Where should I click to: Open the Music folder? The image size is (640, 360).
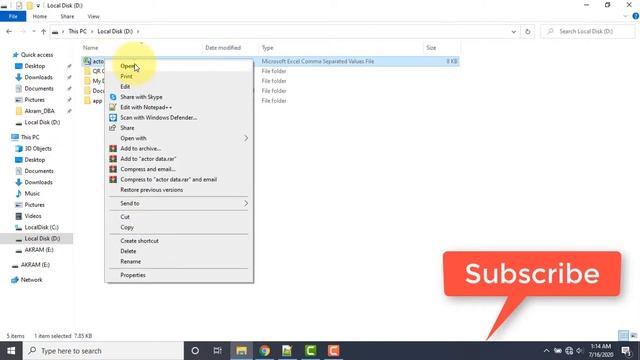(32, 193)
